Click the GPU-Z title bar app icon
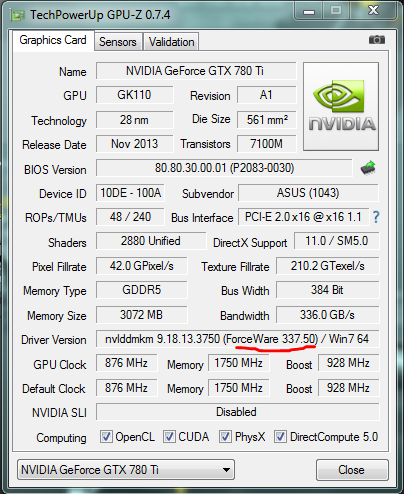 tap(17, 15)
